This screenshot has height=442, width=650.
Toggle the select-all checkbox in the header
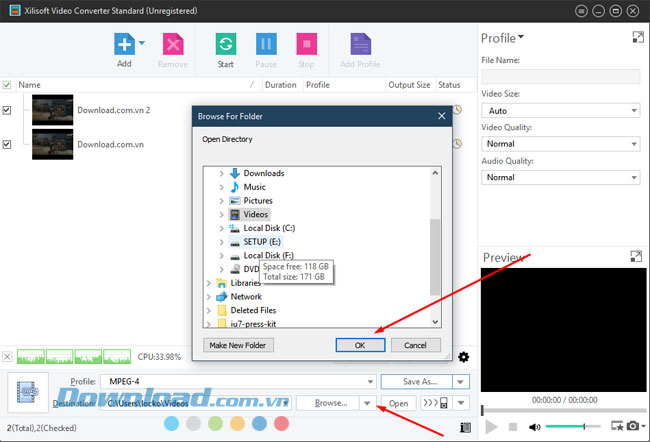click(7, 85)
